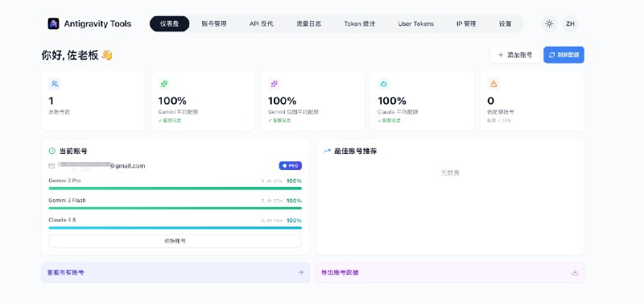The image size is (644, 303).
Task: Click the 导出账号数据 link
Action: click(x=450, y=272)
